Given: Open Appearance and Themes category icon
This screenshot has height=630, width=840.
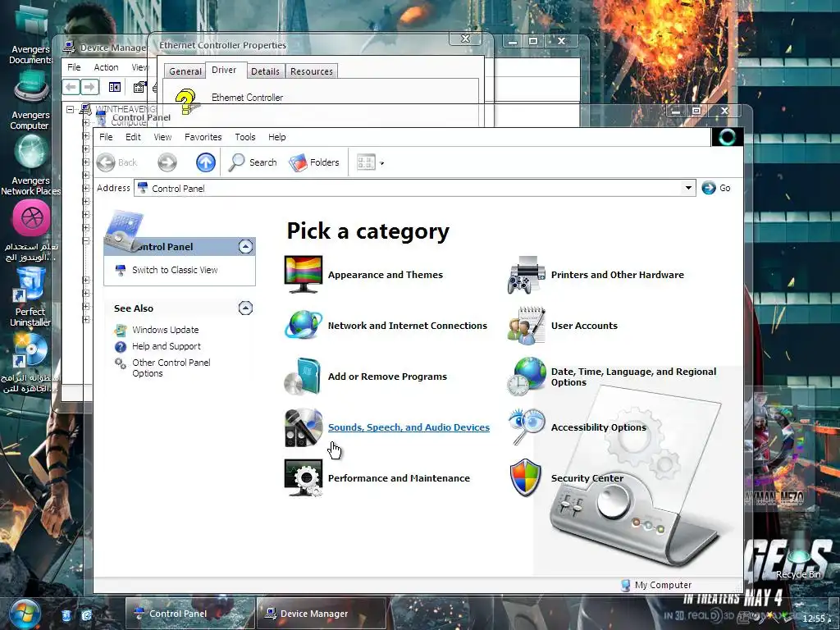Looking at the screenshot, I should click(304, 274).
